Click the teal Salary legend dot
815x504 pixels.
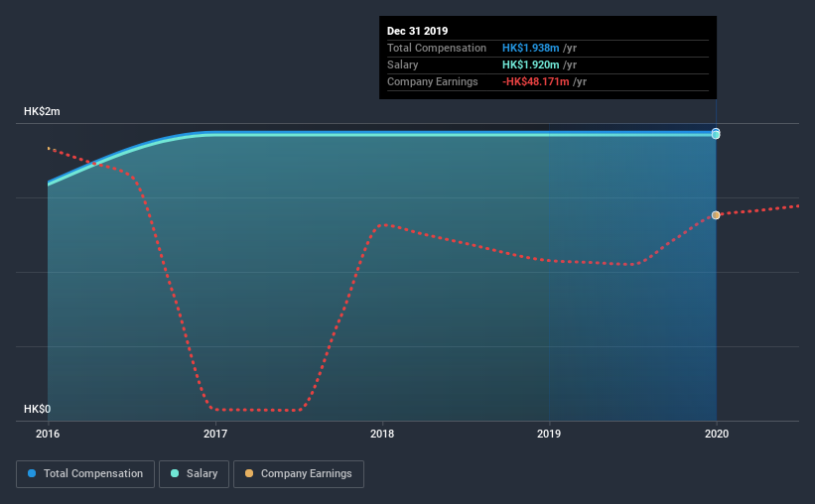coord(175,473)
